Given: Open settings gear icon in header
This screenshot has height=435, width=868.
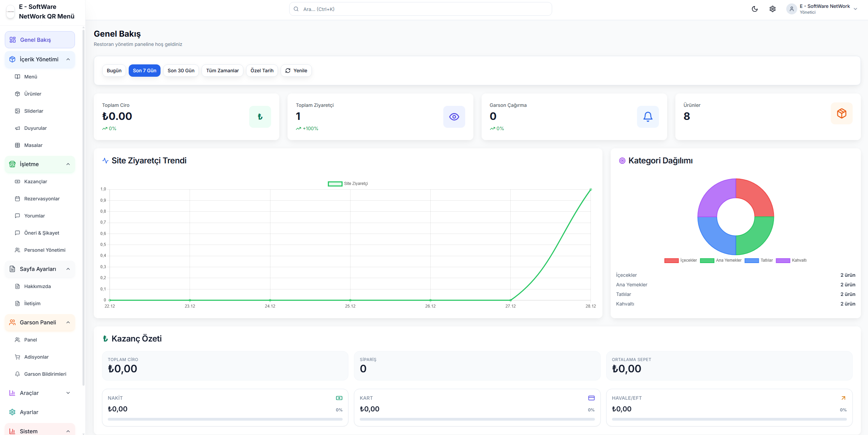Looking at the screenshot, I should coord(773,9).
